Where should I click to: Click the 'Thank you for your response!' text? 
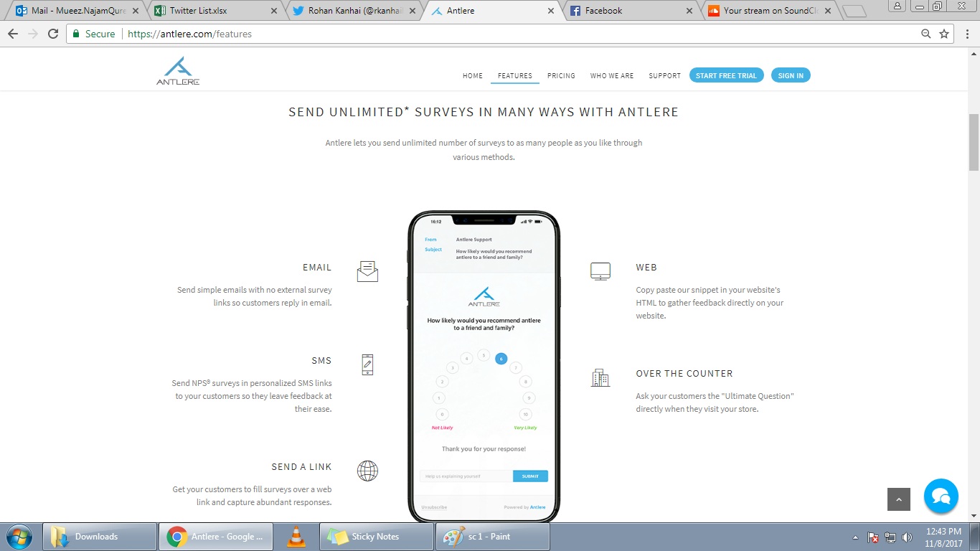click(484, 449)
